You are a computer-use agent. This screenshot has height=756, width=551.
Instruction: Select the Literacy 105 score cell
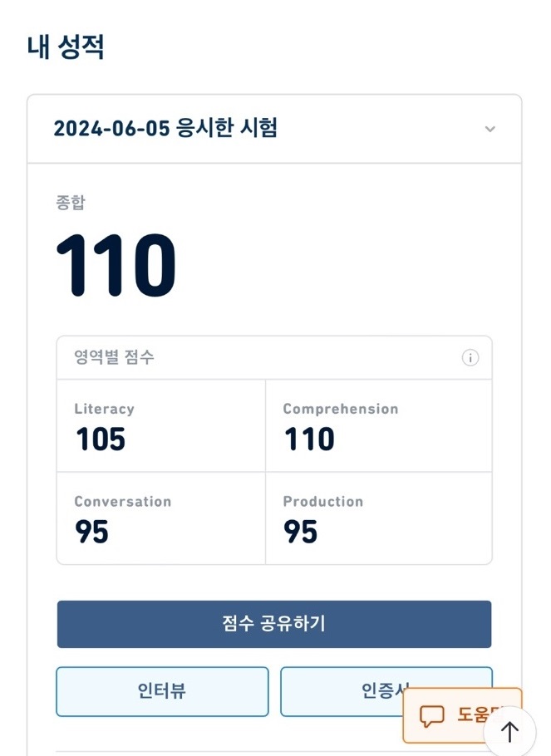click(x=161, y=426)
